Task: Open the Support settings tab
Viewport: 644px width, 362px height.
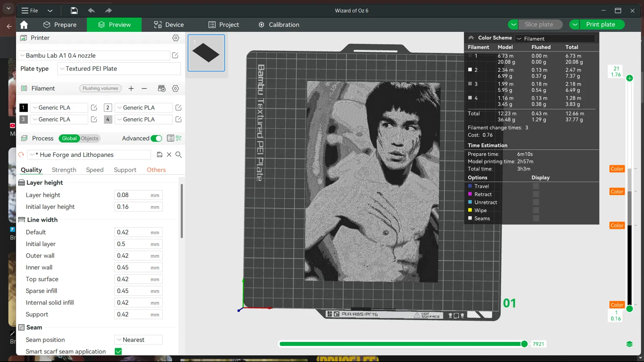Action: click(125, 170)
